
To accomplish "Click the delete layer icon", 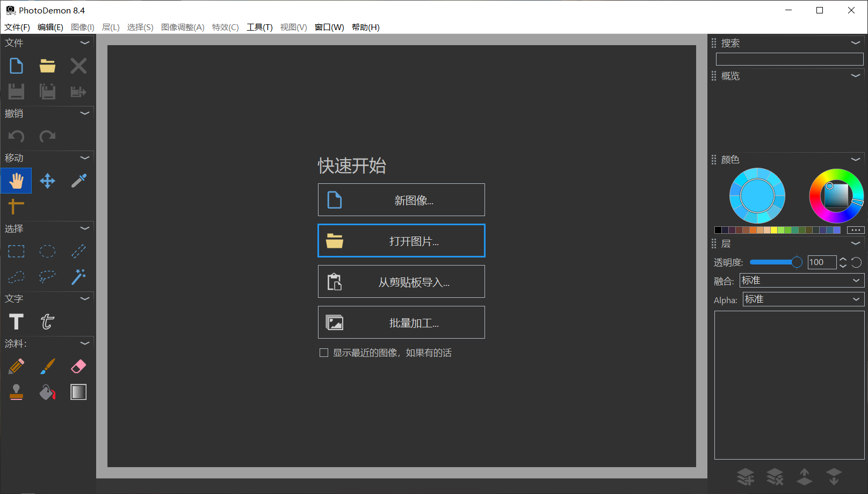I will (775, 476).
